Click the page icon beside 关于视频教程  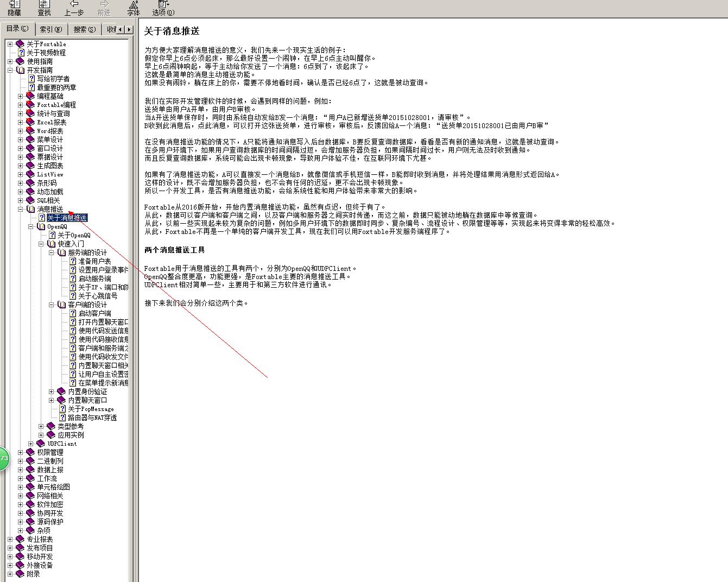pyautogui.click(x=21, y=53)
